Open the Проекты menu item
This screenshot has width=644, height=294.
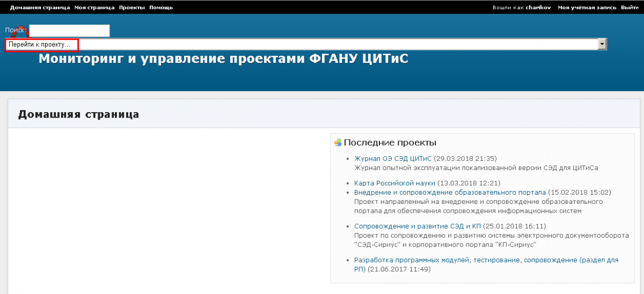pyautogui.click(x=131, y=8)
